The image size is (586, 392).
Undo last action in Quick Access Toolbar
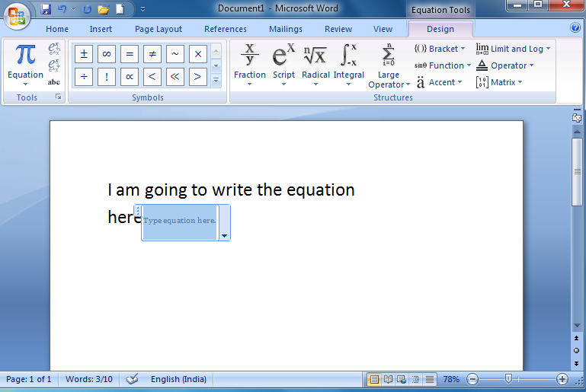coord(62,9)
